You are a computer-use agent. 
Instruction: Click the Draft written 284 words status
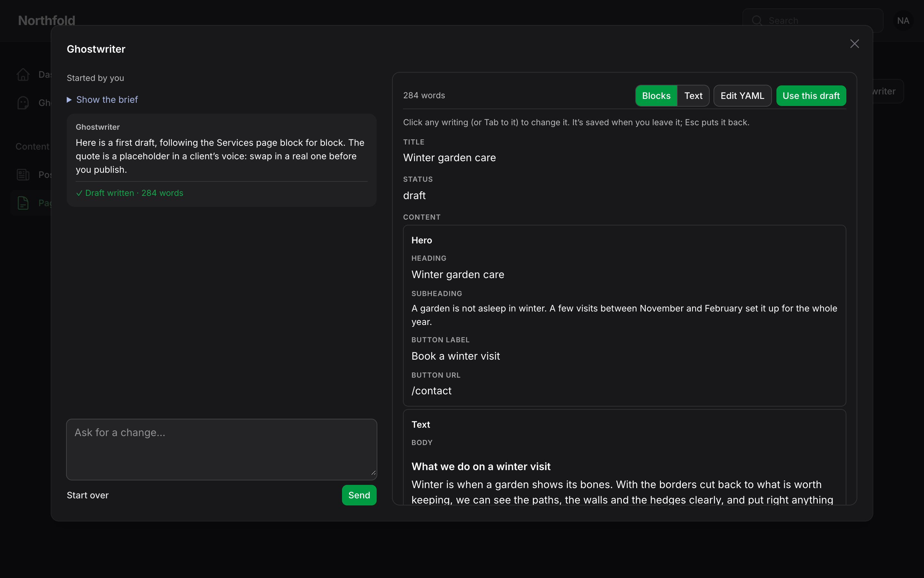pyautogui.click(x=129, y=193)
